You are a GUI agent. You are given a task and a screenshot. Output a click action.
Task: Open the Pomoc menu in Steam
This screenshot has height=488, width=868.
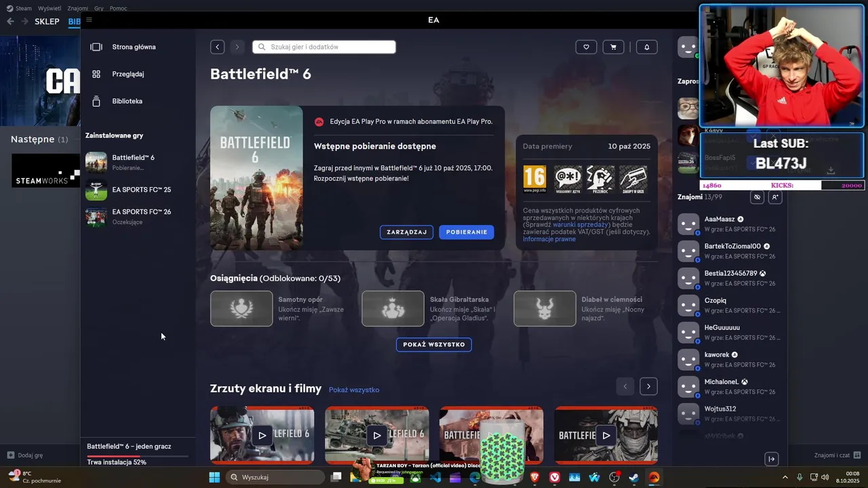click(x=119, y=8)
